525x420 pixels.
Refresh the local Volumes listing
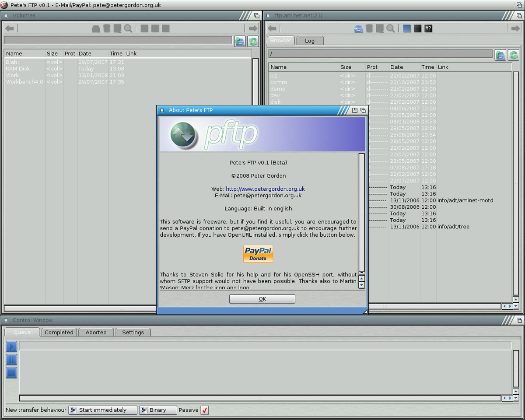(x=253, y=42)
